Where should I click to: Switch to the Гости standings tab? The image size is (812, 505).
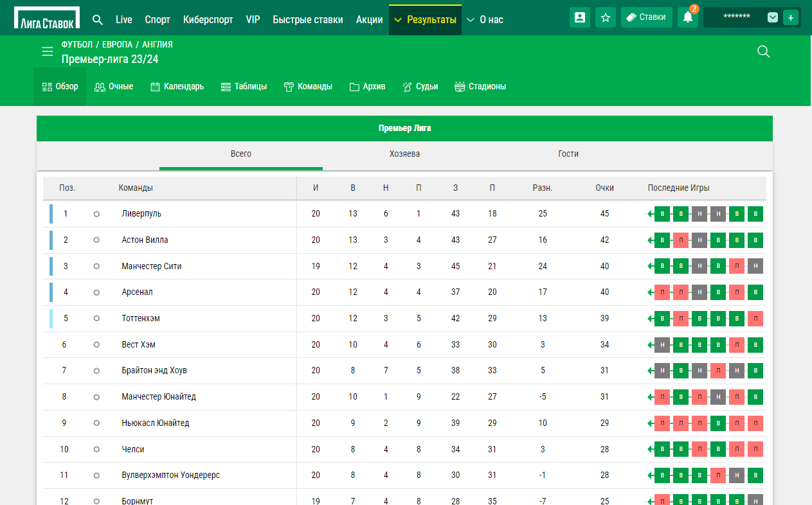568,154
